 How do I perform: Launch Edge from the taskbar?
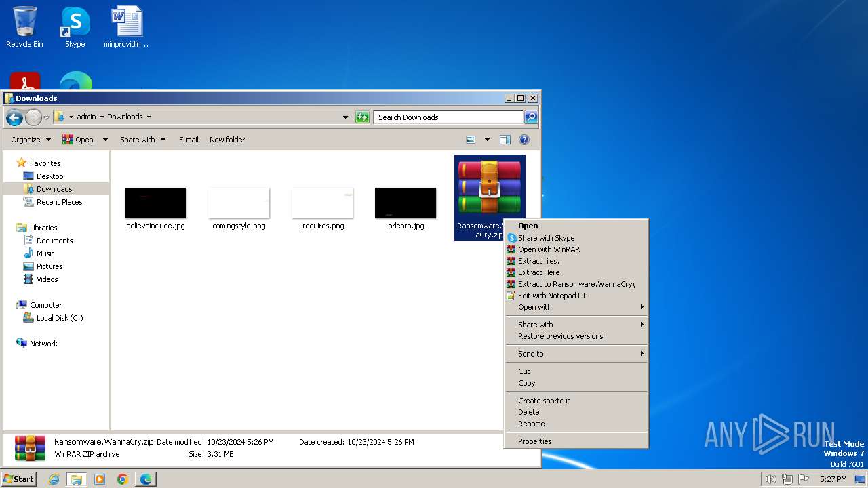point(146,479)
